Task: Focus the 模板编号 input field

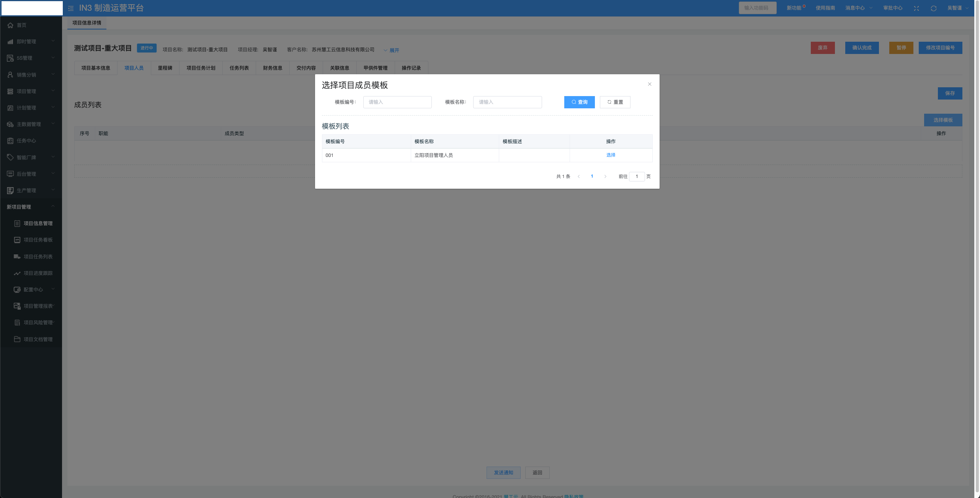Action: click(x=397, y=102)
